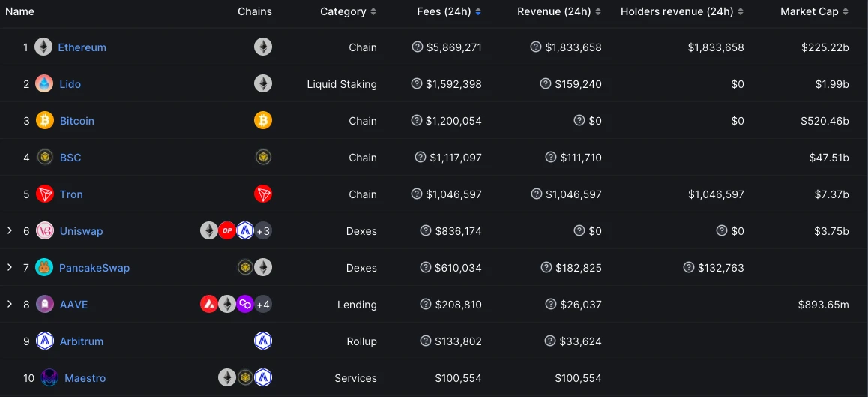The image size is (868, 397).
Task: Click the Optimism OP chain icon in Uniswap row
Action: click(x=227, y=230)
